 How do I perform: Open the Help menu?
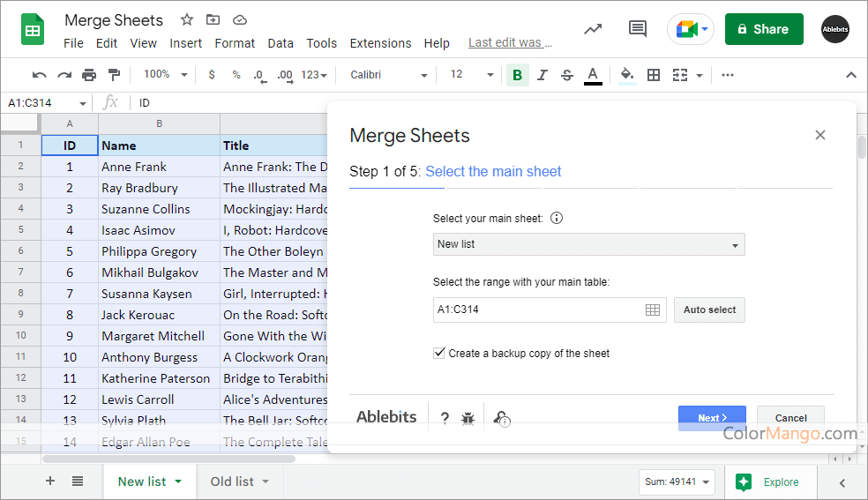pos(437,43)
